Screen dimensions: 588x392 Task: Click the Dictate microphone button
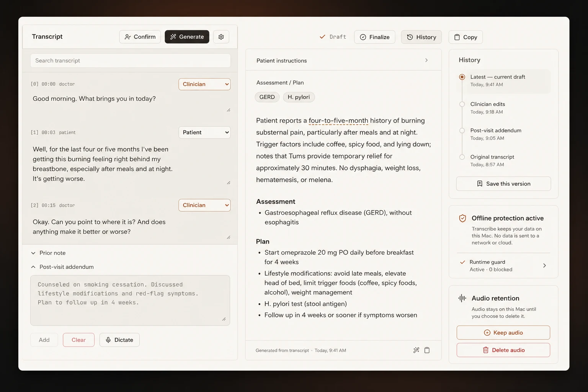pos(119,340)
